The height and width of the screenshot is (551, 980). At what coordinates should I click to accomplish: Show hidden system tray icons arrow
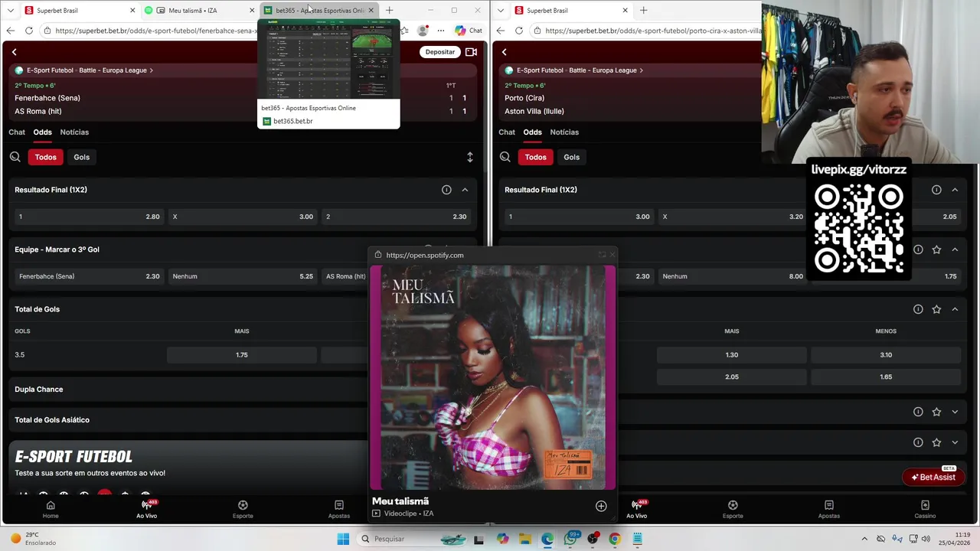[864, 539]
